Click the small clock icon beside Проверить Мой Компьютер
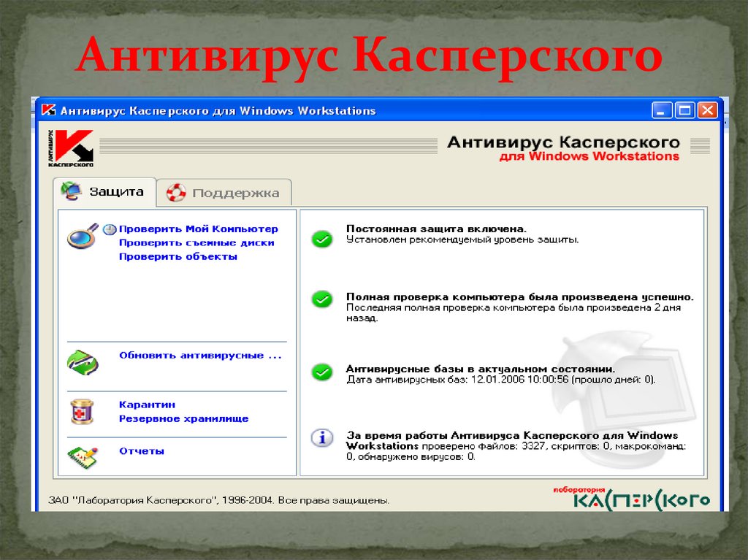The width and height of the screenshot is (748, 560). pyautogui.click(x=110, y=229)
